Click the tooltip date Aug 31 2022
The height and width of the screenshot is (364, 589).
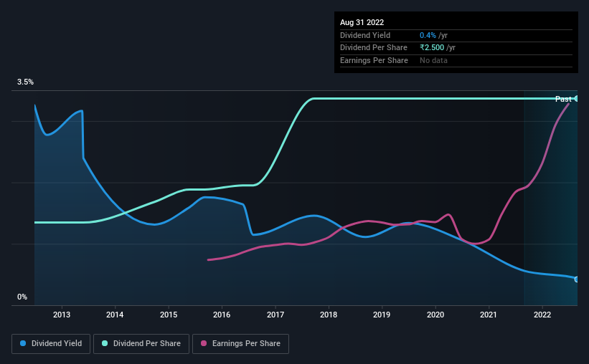tap(362, 22)
